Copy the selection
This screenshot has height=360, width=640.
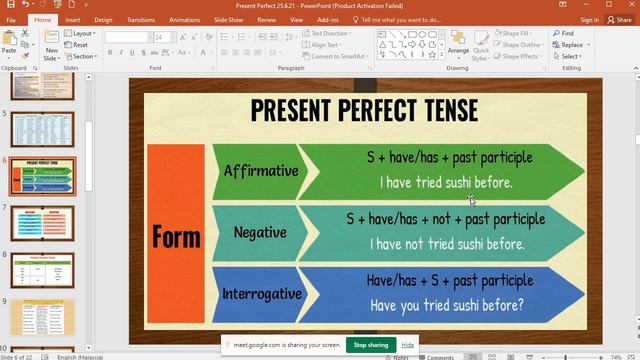25,44
